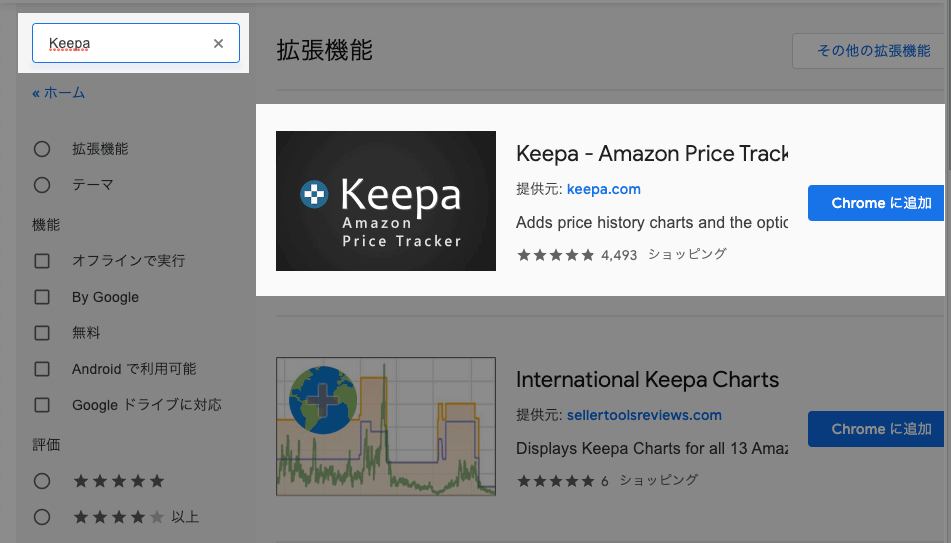Open the International Keepa Charts thumbnail
The width and height of the screenshot is (951, 543).
[386, 427]
